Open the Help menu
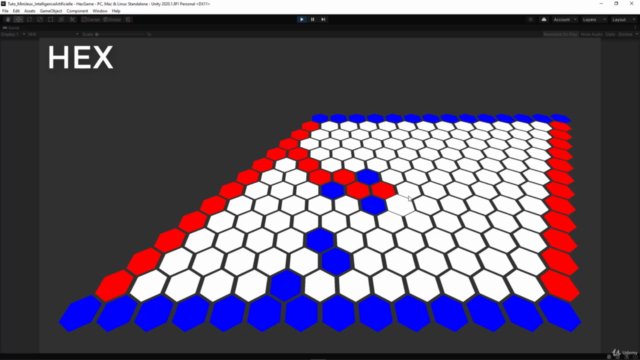 (x=116, y=11)
